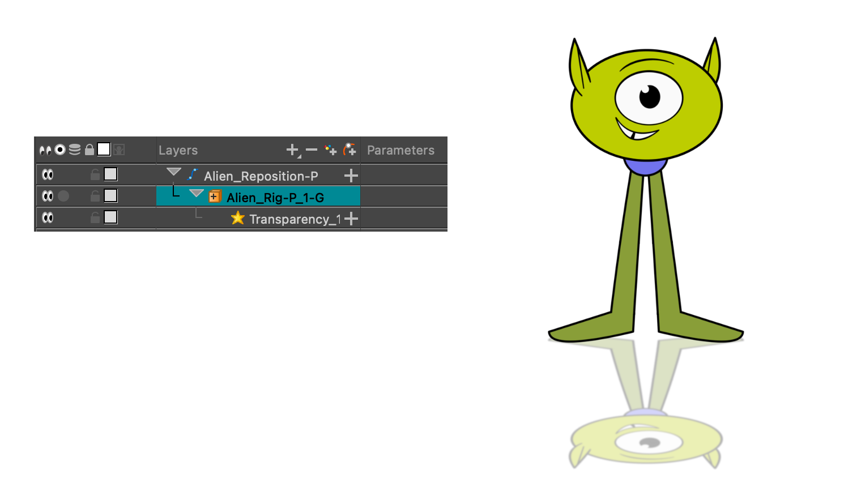This screenshot has height=504, width=861.
Task: Click the yellow star icon of Transparency_1
Action: click(x=238, y=219)
